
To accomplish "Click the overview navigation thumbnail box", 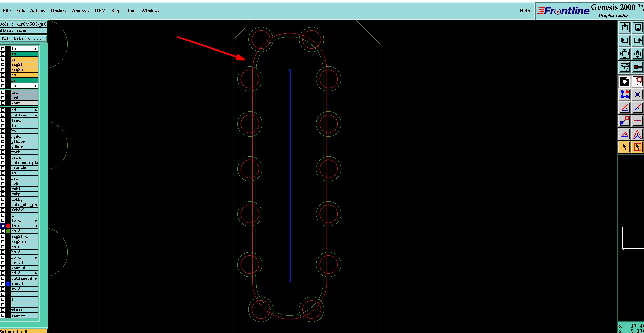I will [x=633, y=238].
